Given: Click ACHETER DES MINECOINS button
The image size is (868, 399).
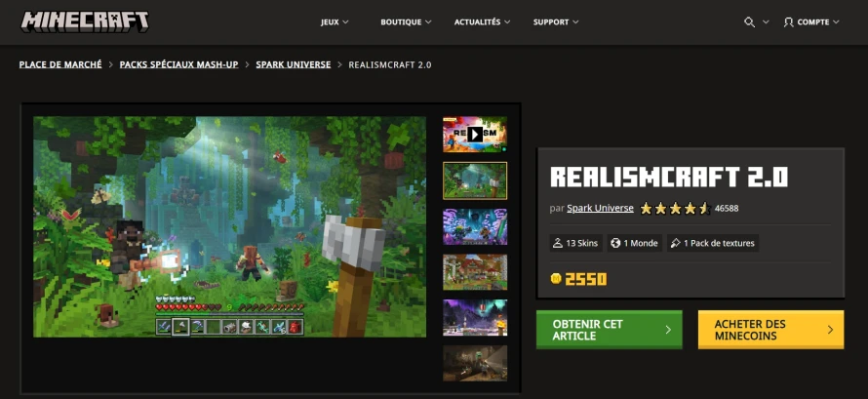Looking at the screenshot, I should [x=770, y=330].
